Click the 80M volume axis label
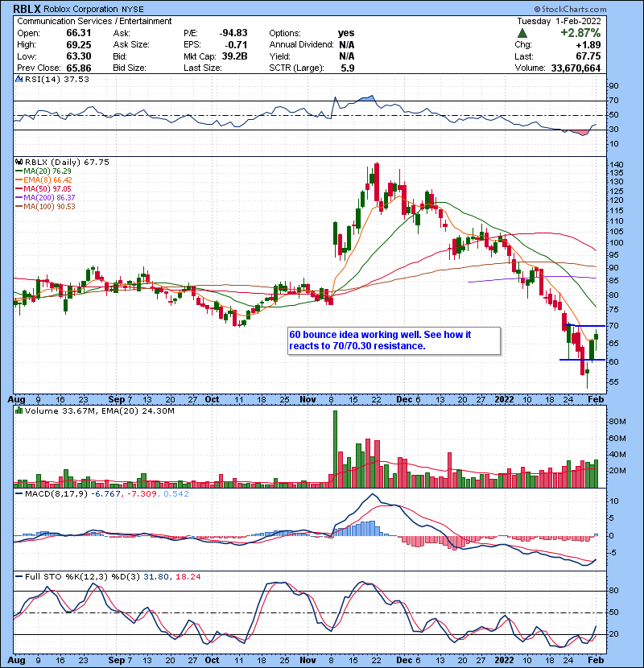This screenshot has width=644, height=668. (x=617, y=422)
